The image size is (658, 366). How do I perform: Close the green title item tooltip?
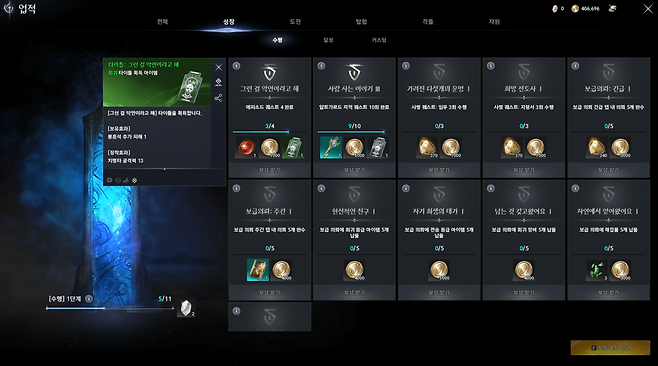coord(219,67)
